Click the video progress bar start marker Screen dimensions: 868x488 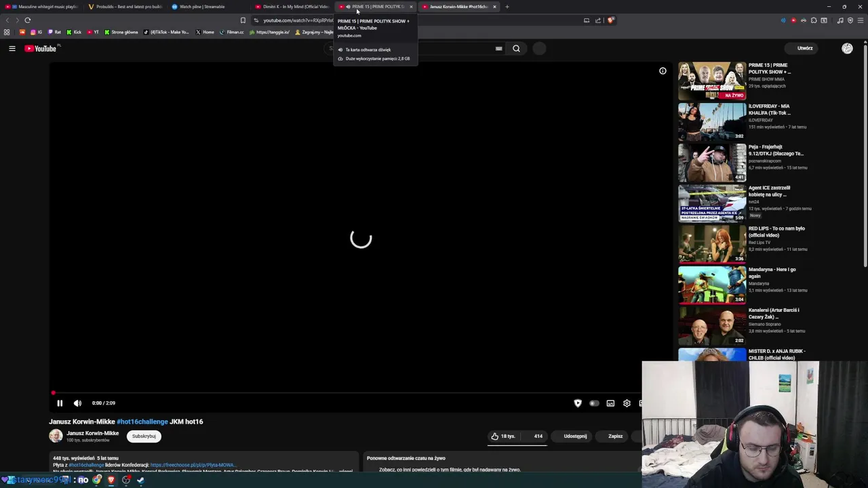coord(53,393)
